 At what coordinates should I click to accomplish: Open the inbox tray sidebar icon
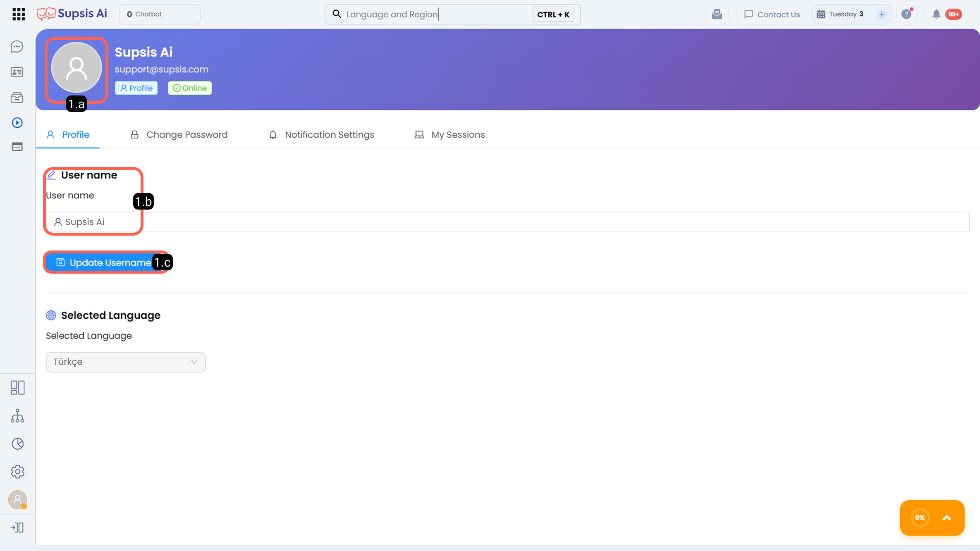[17, 98]
